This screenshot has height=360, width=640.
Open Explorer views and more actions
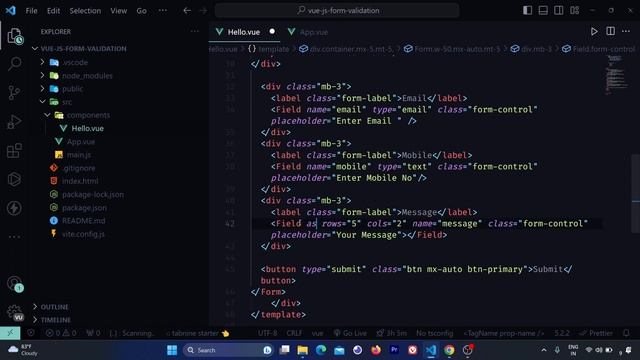point(195,31)
